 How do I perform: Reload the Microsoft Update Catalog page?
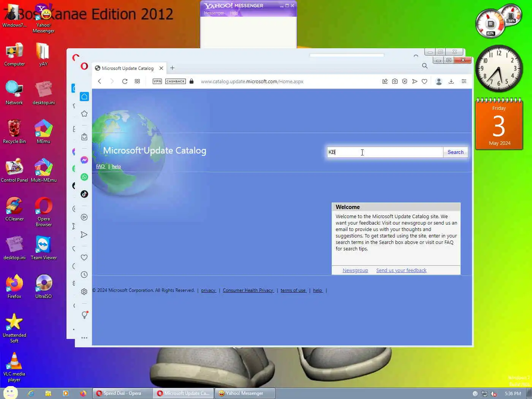pos(125,81)
